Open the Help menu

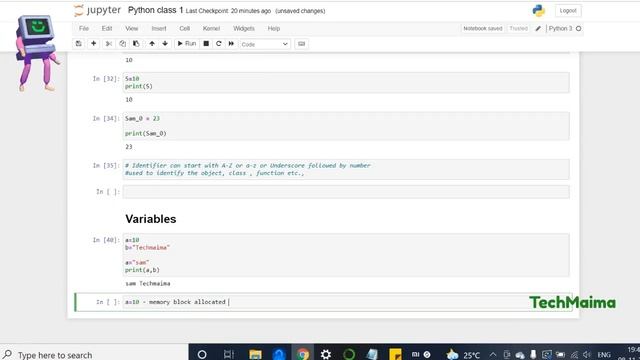[x=273, y=29]
